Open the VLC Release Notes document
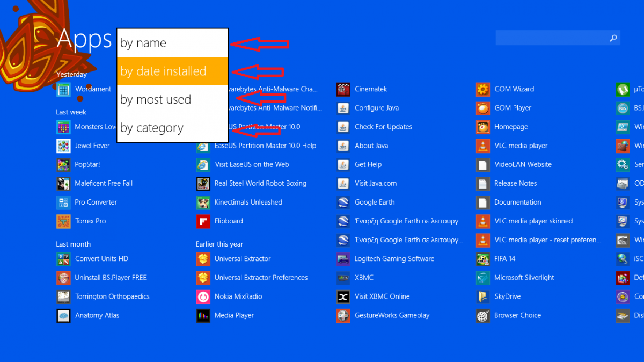This screenshot has height=362, width=644. [507, 183]
